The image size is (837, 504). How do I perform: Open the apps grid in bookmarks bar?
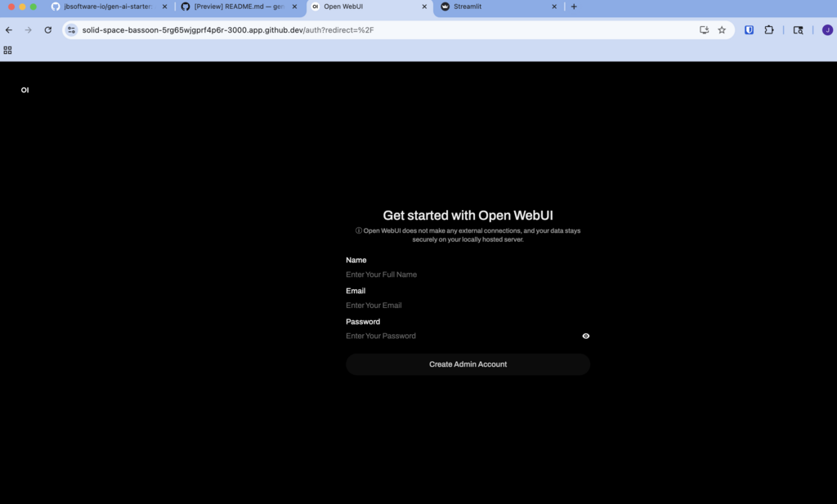coord(8,50)
